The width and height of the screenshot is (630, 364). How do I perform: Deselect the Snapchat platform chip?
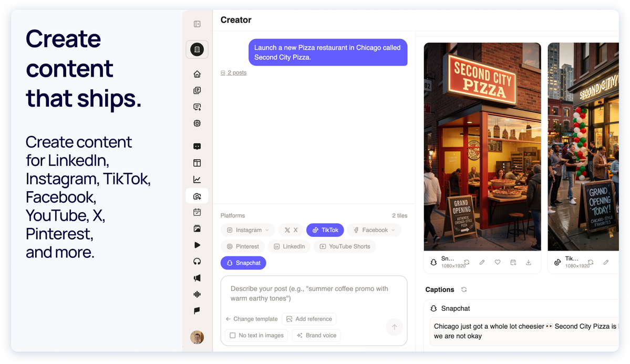point(243,263)
